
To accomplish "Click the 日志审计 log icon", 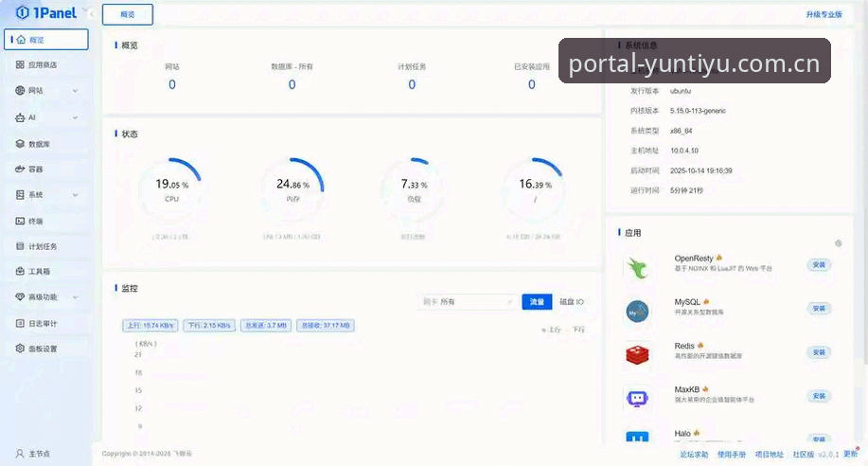I will (x=20, y=323).
